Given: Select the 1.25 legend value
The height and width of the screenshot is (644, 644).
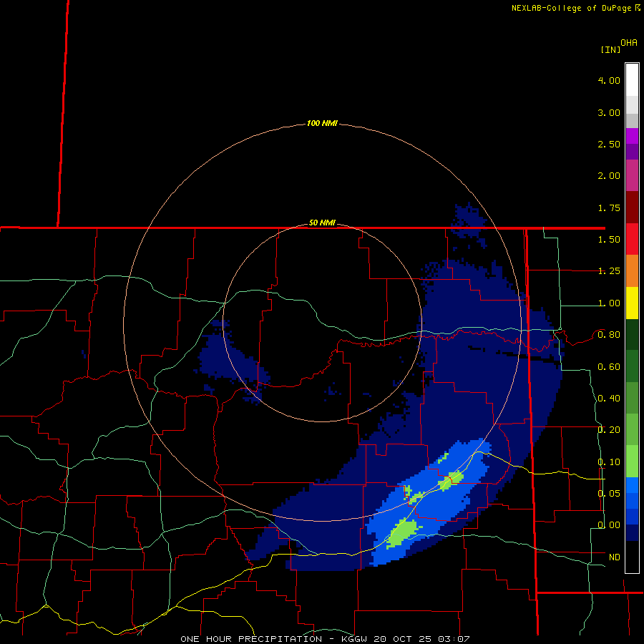Looking at the screenshot, I should pyautogui.click(x=609, y=271).
